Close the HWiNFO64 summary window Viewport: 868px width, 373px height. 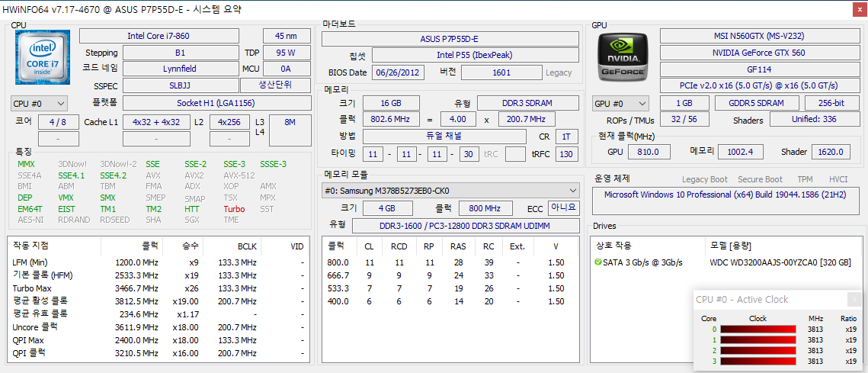(859, 9)
